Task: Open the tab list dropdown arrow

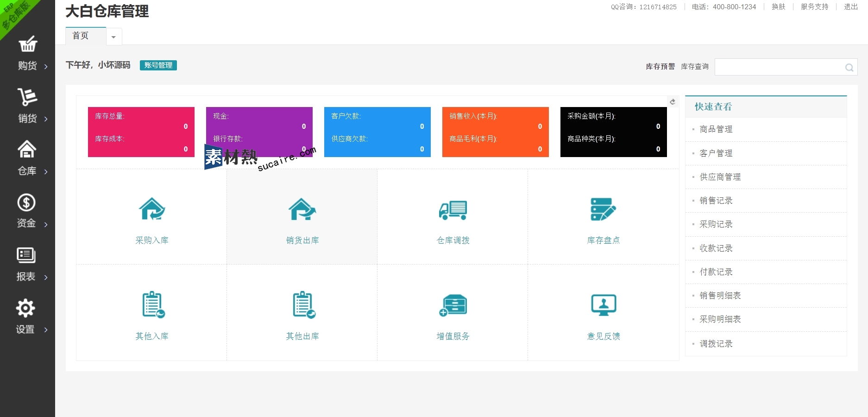Action: tap(114, 37)
